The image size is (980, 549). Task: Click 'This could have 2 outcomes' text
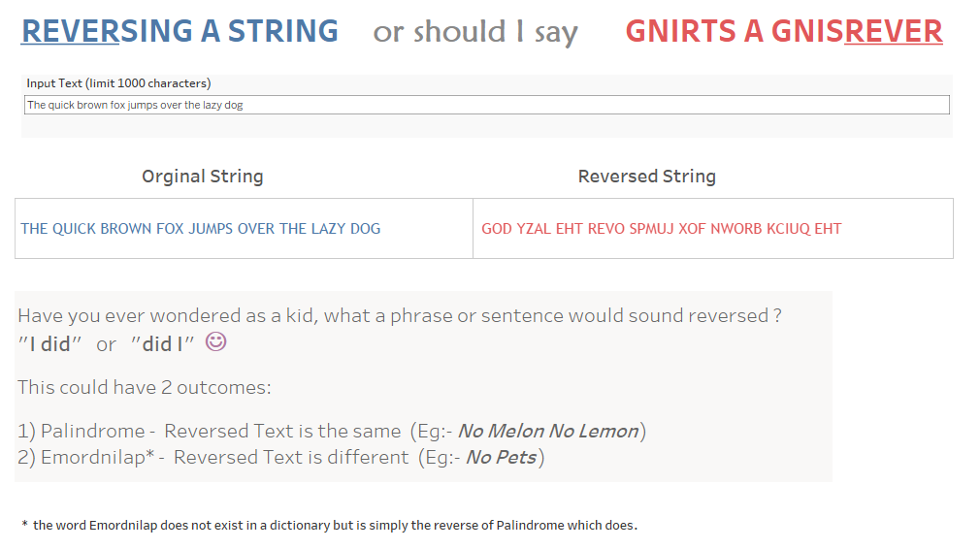click(x=145, y=387)
